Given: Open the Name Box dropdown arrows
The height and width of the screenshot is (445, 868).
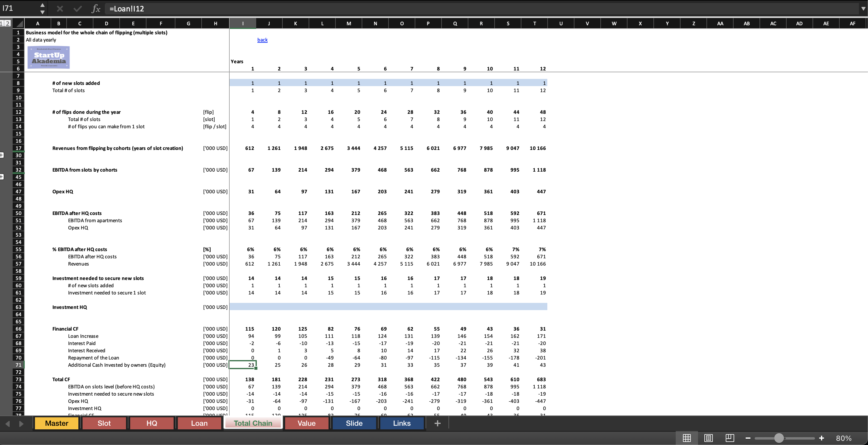Looking at the screenshot, I should [42, 8].
